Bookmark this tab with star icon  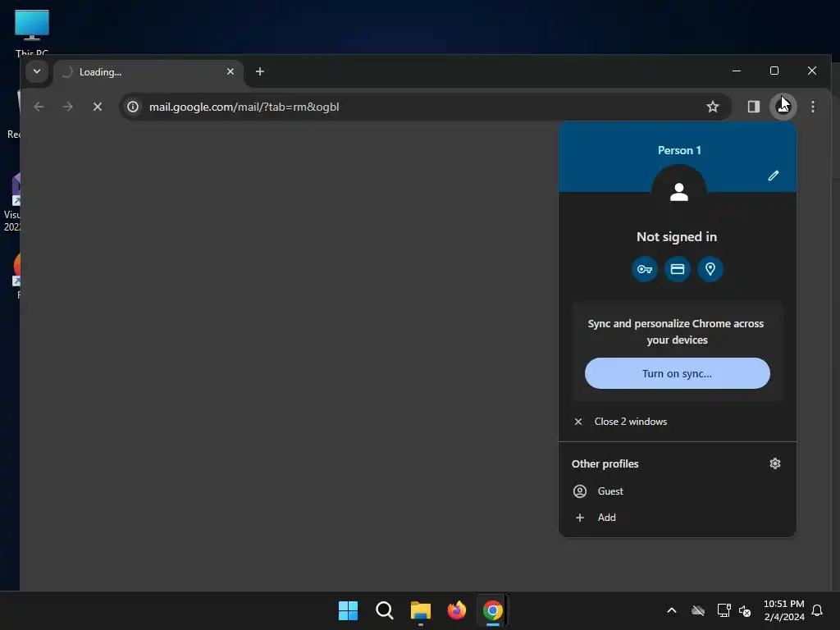(x=713, y=107)
